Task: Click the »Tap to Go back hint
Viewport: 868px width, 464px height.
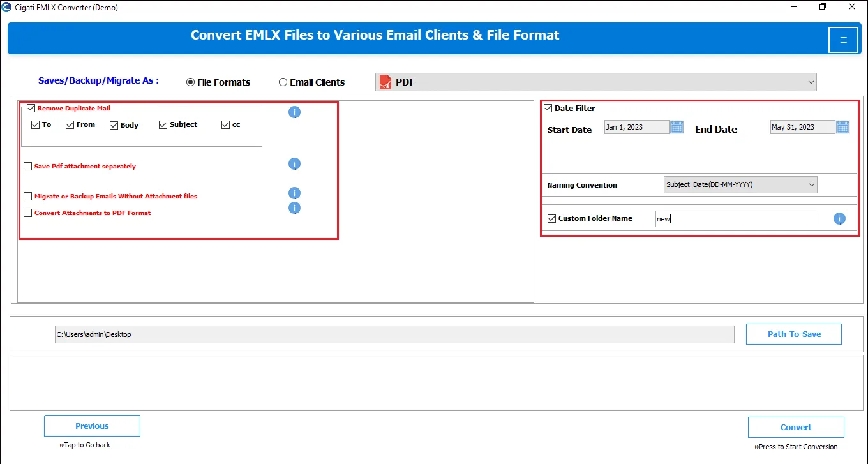Action: 85,445
